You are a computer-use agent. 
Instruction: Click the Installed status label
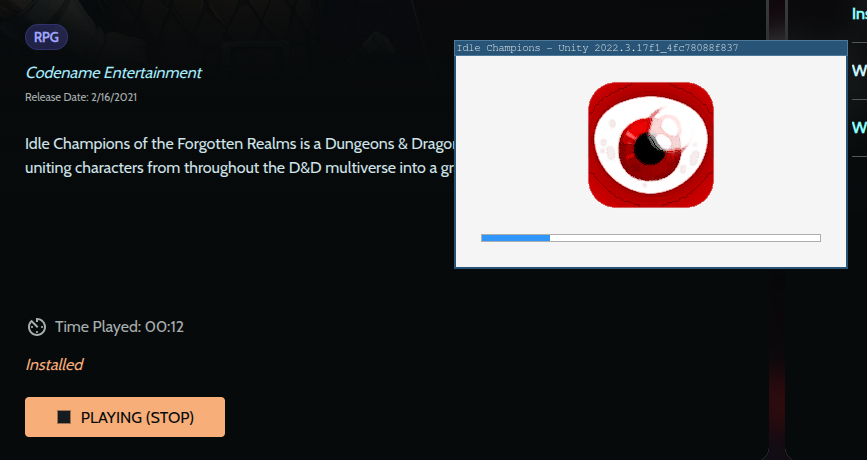pos(54,364)
